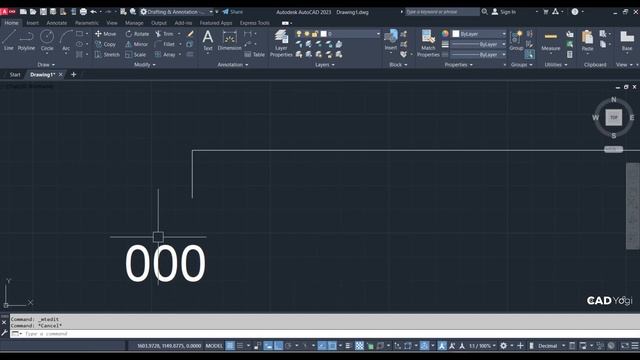Open the Decimal units dropdown
The height and width of the screenshot is (360, 640).
(551, 346)
